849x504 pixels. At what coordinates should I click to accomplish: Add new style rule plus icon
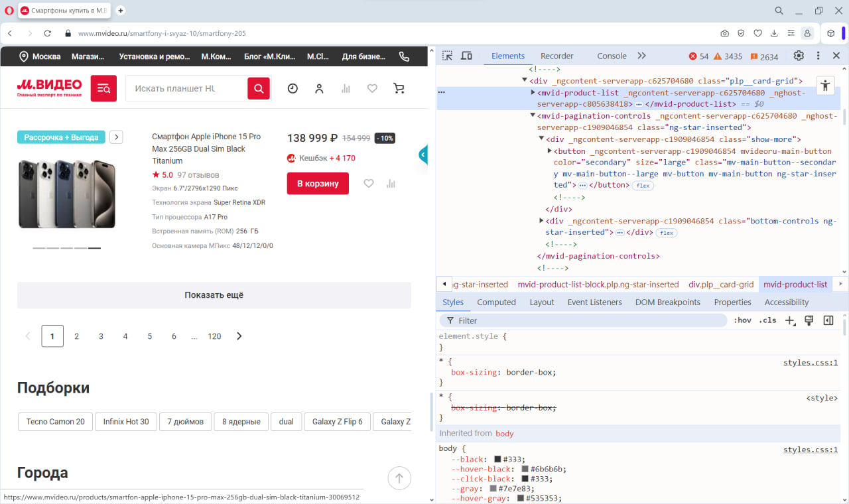(789, 320)
